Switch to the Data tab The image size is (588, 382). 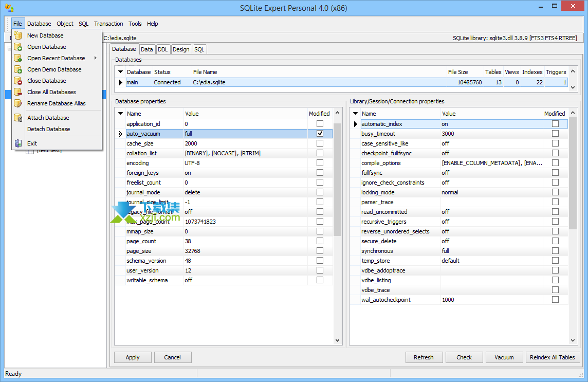tap(146, 49)
